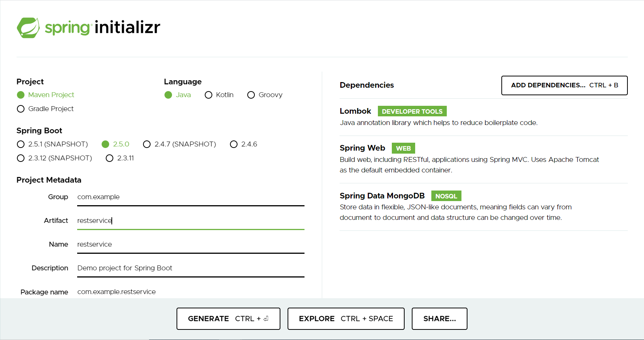The height and width of the screenshot is (340, 644).
Task: Open the Add Dependencies dialog
Action: pos(564,85)
